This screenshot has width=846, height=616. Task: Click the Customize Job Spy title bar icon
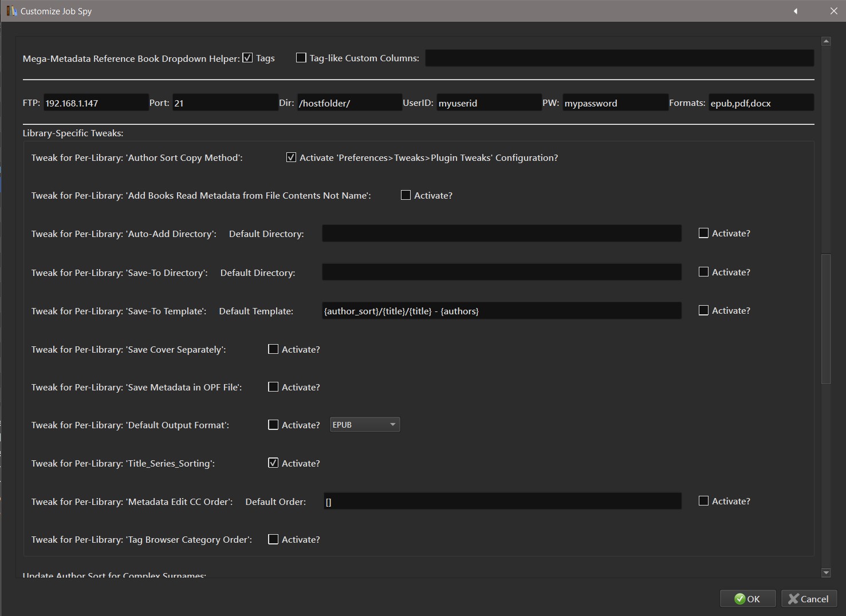[11, 11]
